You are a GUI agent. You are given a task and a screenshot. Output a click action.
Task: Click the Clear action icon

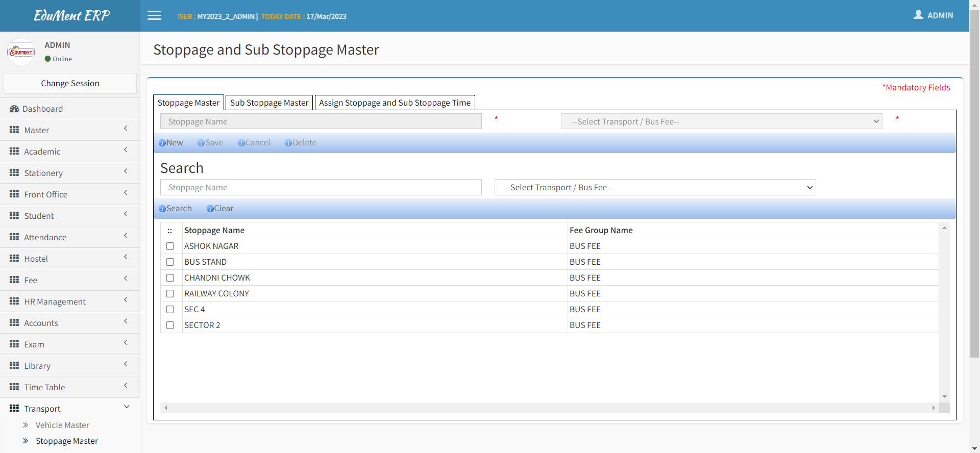210,209
